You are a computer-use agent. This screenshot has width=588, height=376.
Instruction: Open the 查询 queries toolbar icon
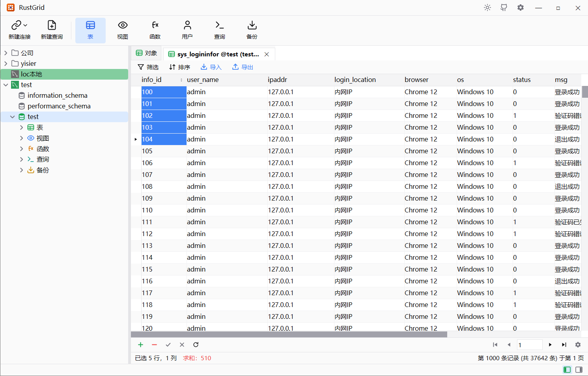click(220, 30)
